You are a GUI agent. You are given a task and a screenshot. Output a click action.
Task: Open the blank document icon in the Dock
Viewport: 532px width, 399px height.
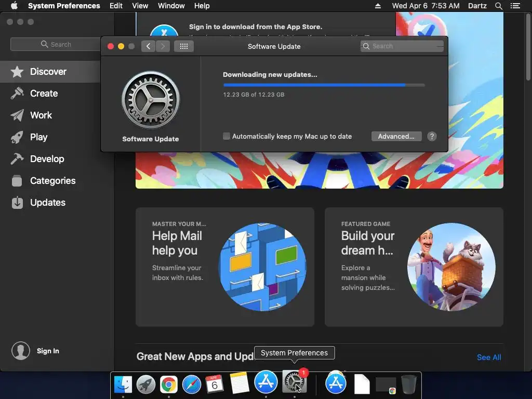362,384
